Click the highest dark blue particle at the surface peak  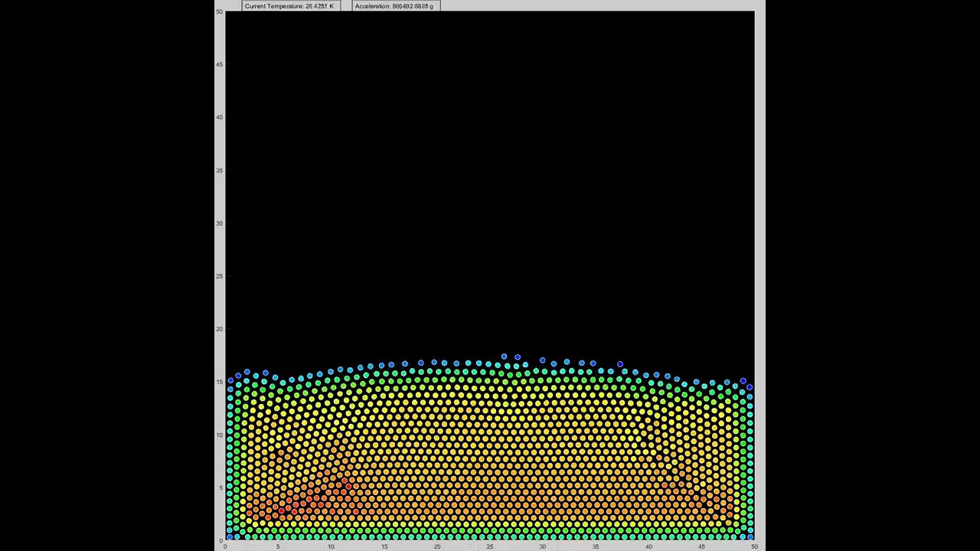(504, 357)
